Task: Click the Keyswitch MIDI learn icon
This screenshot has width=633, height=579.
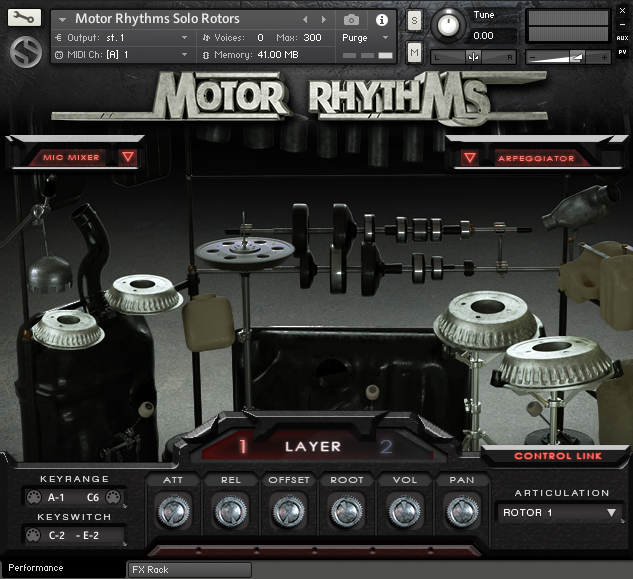Action: pos(33,535)
